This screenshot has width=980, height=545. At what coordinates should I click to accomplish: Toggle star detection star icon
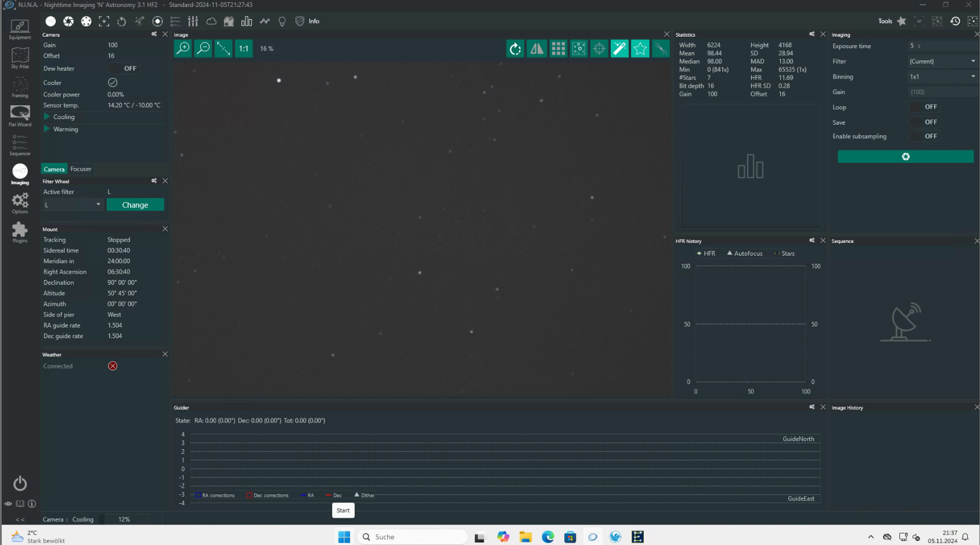click(640, 48)
